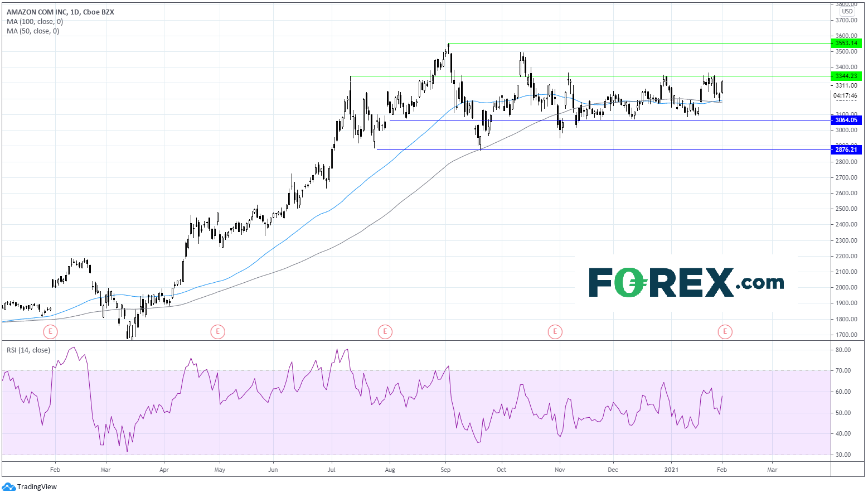
Task: Click the FOREX.com logo
Action: point(686,282)
